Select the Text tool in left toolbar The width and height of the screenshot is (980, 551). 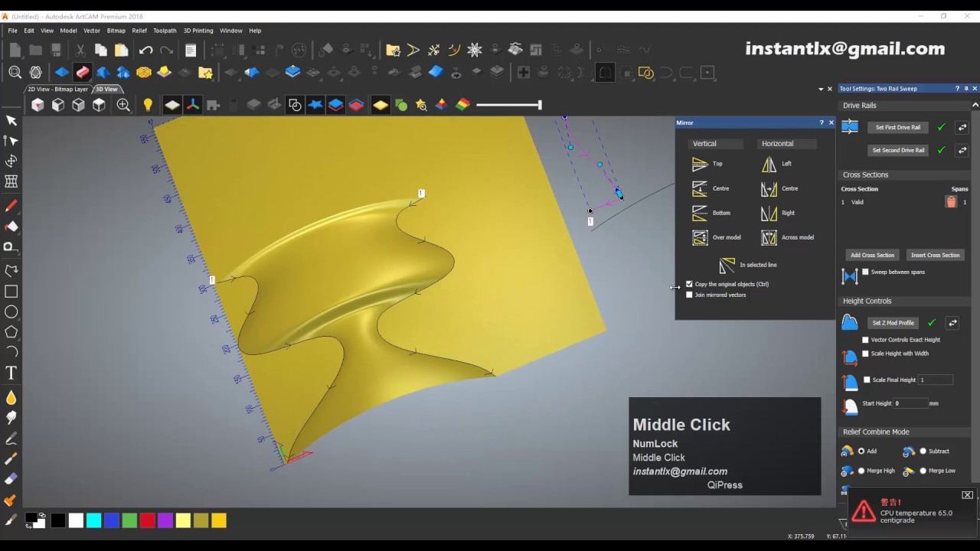tap(11, 373)
